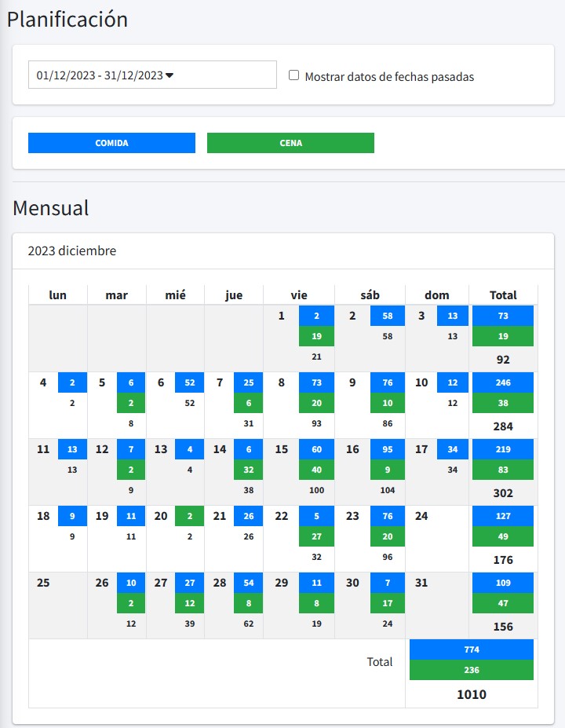
Task: Select comida badge 52 on Wednesday 6
Action: pos(189,382)
